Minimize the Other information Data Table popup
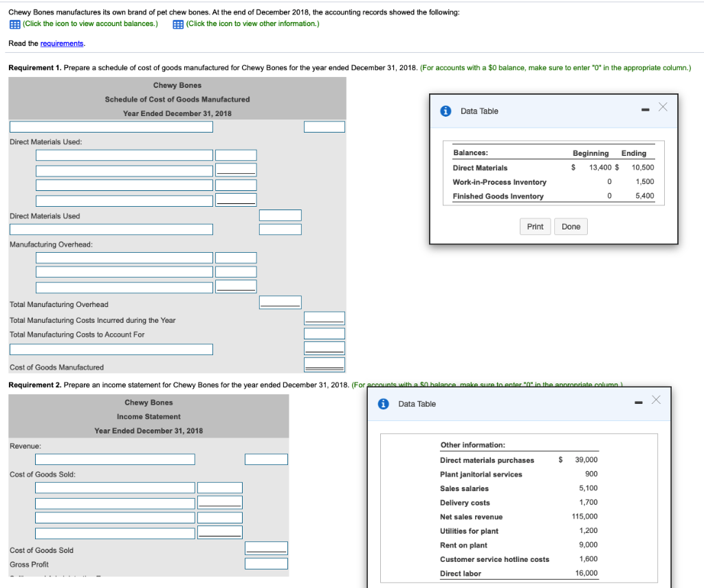704x588 pixels. click(x=639, y=403)
